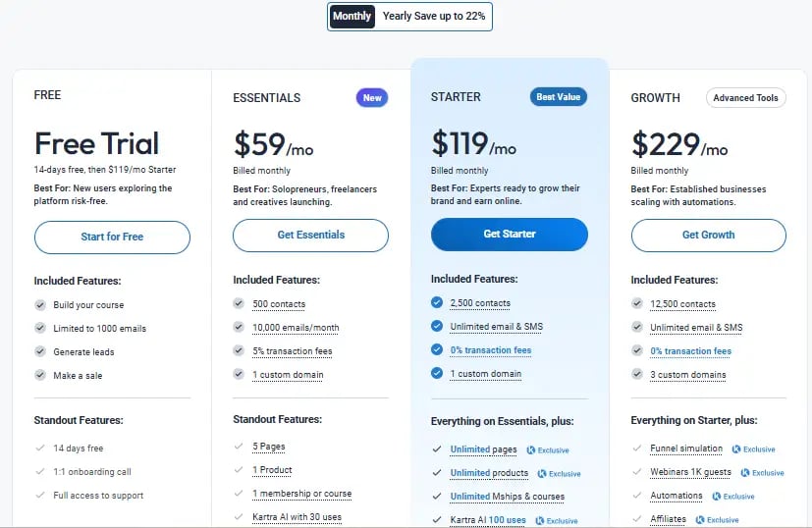Click the Unlimited products link

pos(489,473)
